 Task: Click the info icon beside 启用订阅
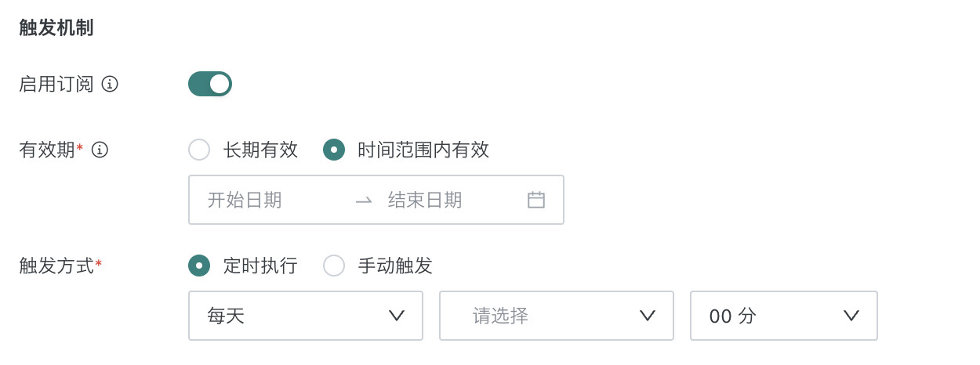(110, 84)
